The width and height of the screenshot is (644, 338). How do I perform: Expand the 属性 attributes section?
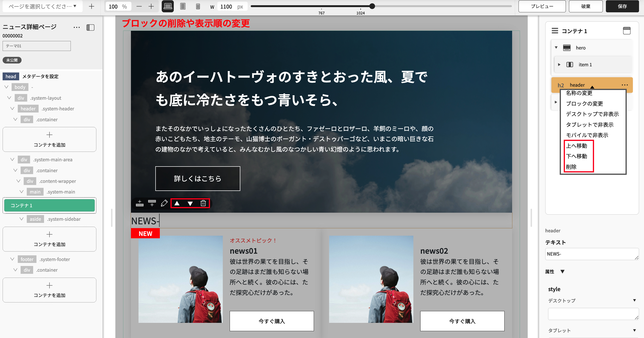coord(563,271)
